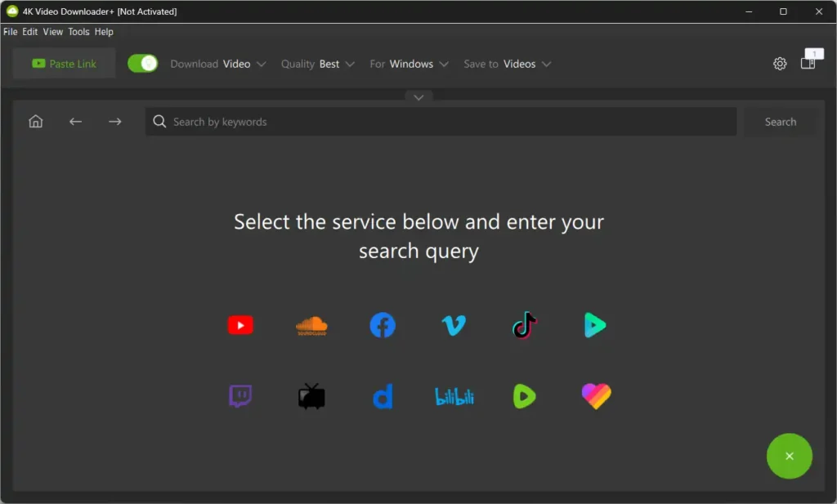Screen dimensions: 837x504
Task: Expand the Download Video dropdown
Action: (218, 64)
